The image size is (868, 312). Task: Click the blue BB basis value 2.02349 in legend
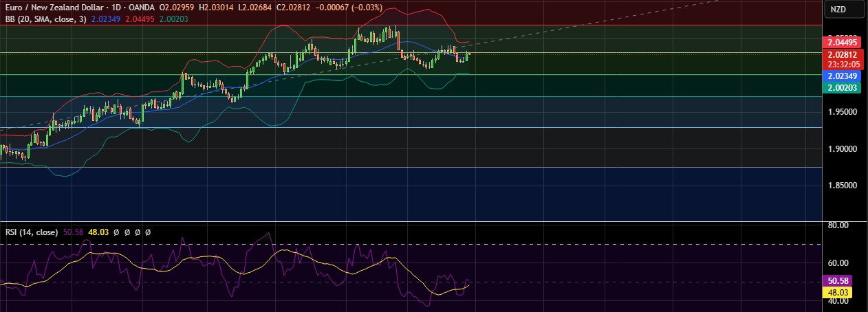[106, 19]
